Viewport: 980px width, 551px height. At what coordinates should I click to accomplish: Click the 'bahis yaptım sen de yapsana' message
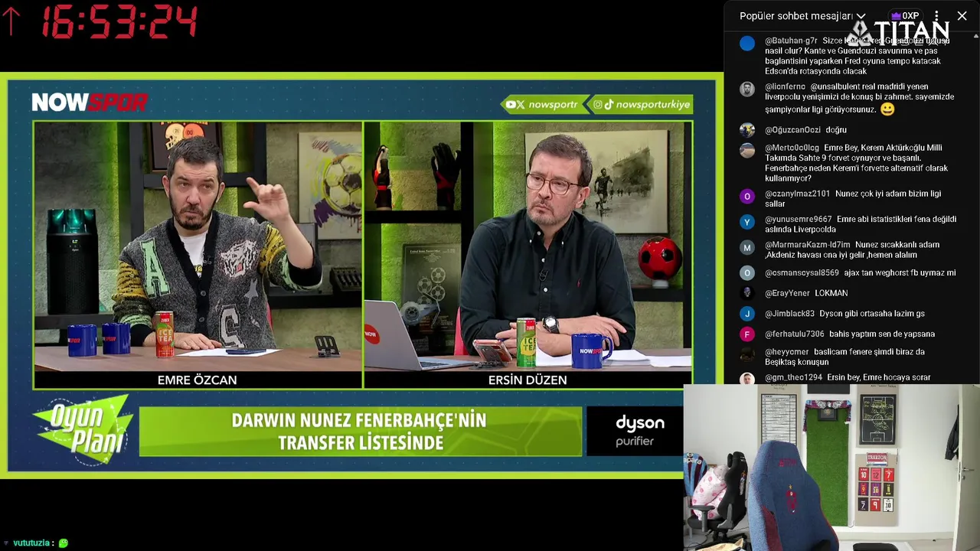882,334
